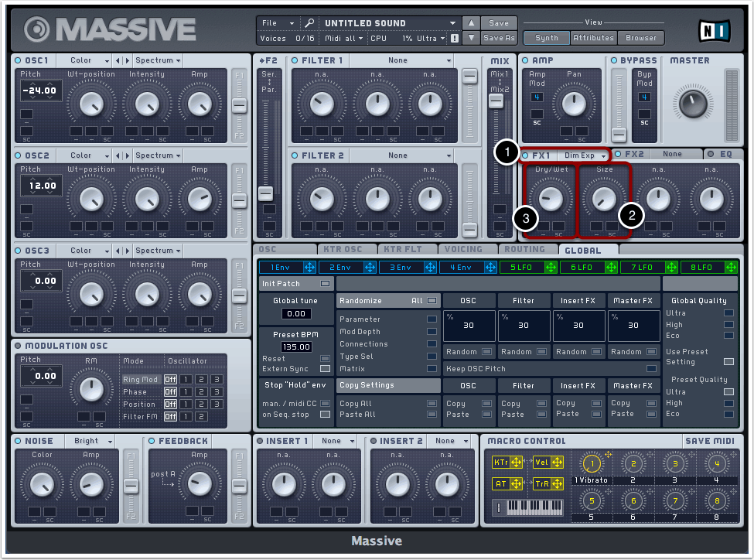The width and height of the screenshot is (754, 560).
Task: Click the KTr modulation drag handle
Action: tap(516, 463)
